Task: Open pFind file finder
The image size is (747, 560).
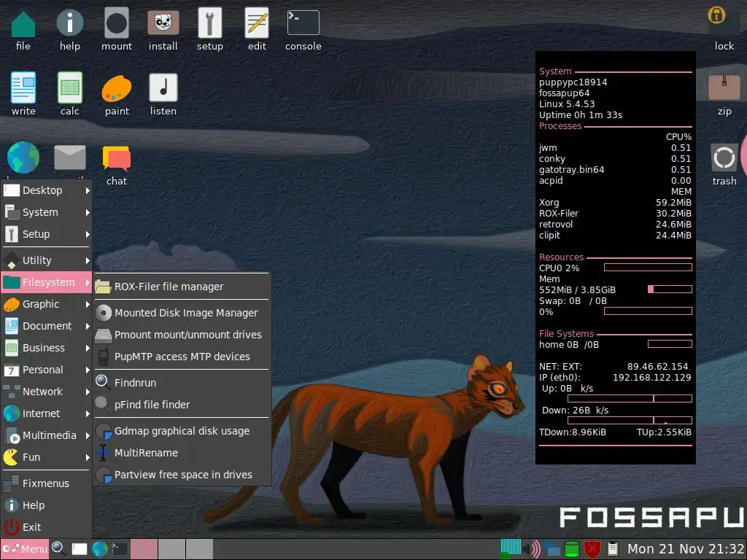Action: [x=182, y=405]
